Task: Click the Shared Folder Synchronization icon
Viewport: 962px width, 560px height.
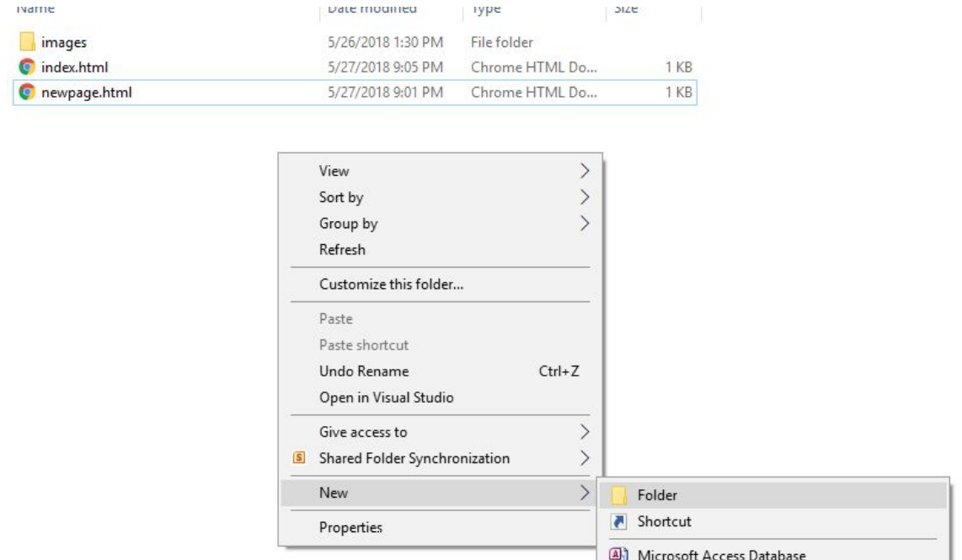Action: (x=297, y=458)
